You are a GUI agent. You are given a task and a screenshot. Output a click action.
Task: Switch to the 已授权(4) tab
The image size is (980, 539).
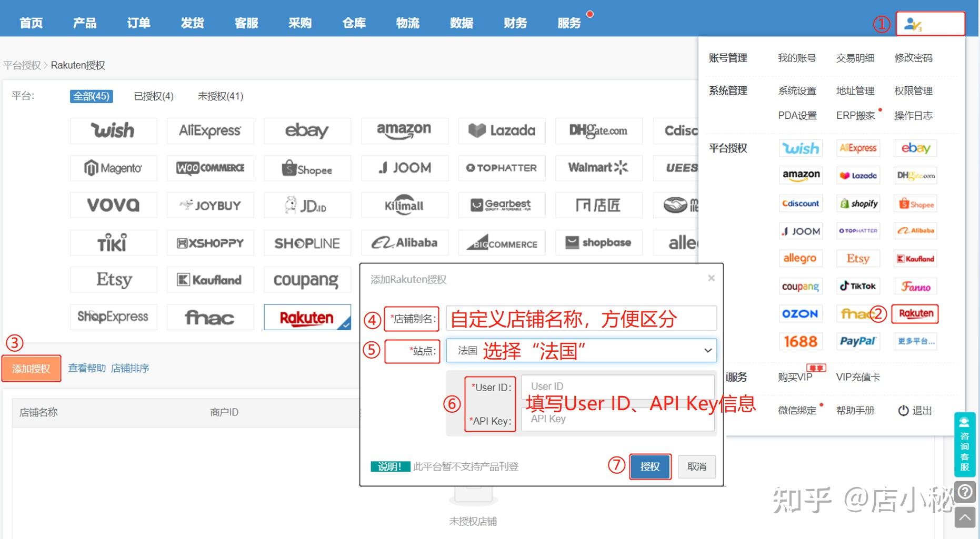click(x=153, y=96)
